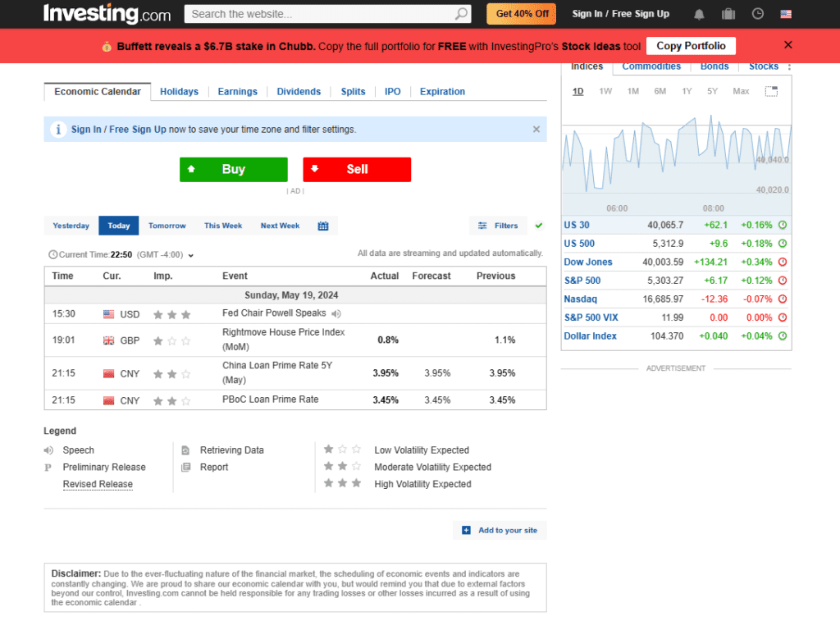The width and height of the screenshot is (840, 630).
Task: Switch market panel to Bonds tab
Action: (x=714, y=66)
